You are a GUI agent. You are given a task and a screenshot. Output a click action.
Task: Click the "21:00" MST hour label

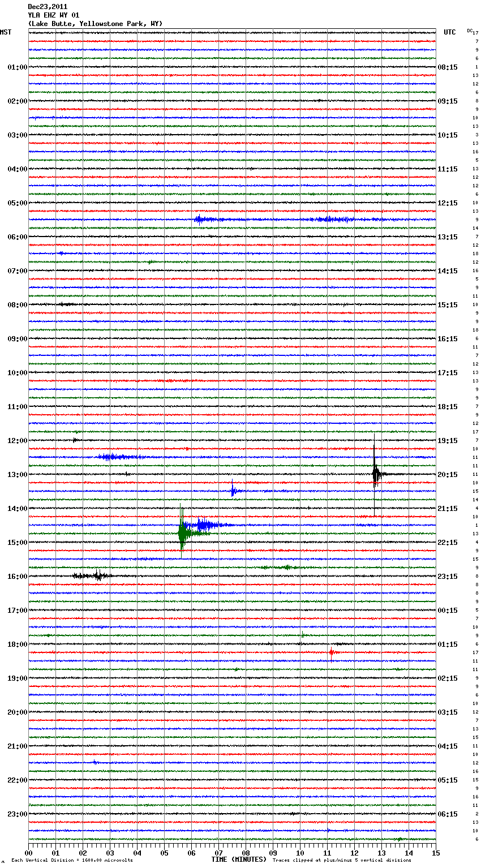click(x=18, y=746)
